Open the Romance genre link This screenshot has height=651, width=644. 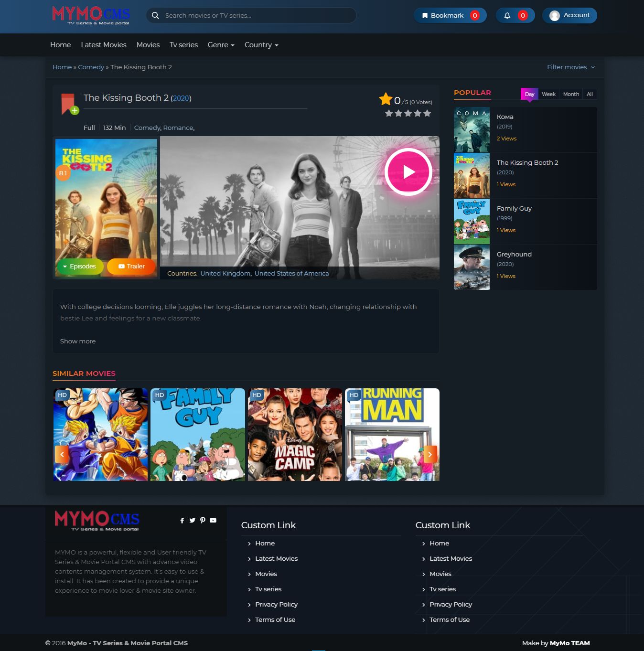[178, 128]
